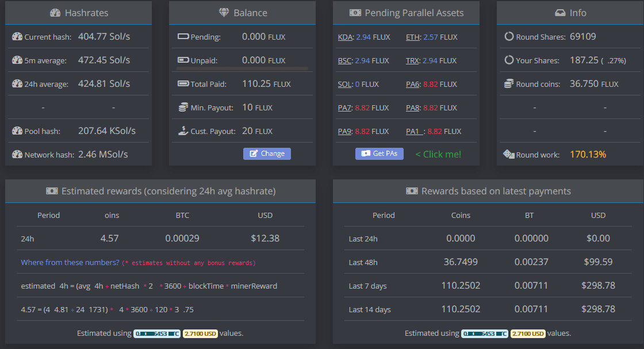Open the KDA parallel asset link
The height and width of the screenshot is (349, 644).
coord(345,37)
